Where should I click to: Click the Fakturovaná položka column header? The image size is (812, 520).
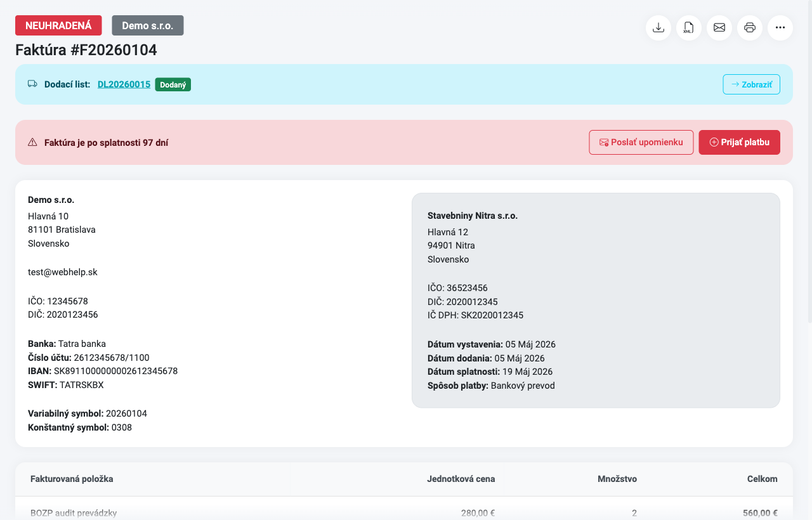[x=72, y=479]
